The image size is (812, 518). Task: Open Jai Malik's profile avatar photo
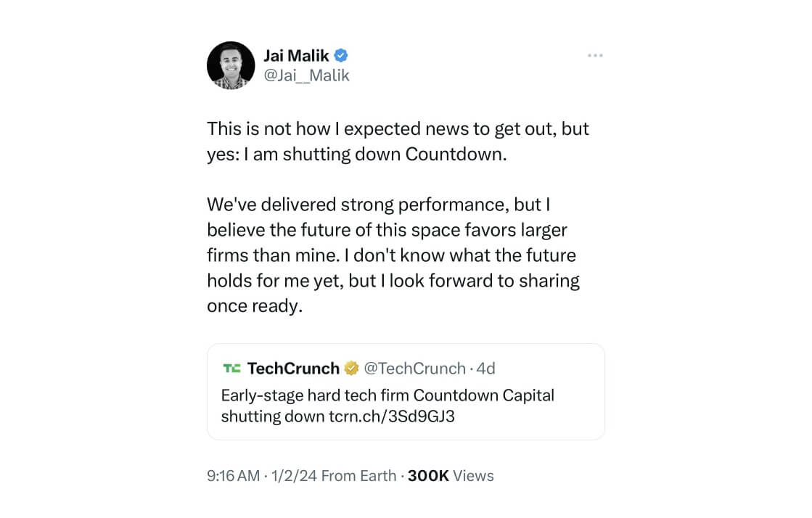(231, 65)
